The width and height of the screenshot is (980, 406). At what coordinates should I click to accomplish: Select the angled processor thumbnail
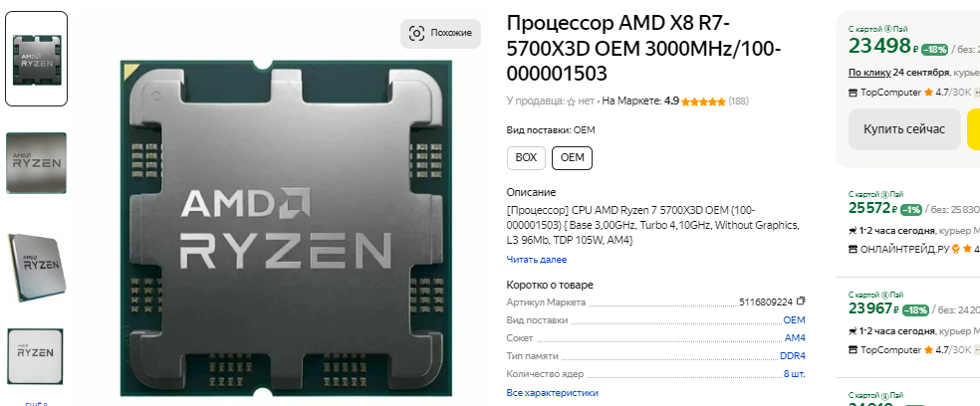pos(36,267)
